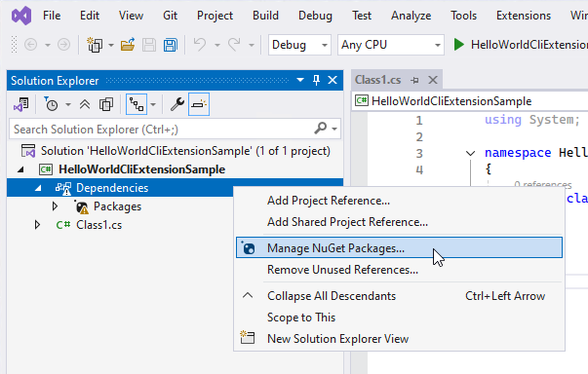This screenshot has height=374, width=588.
Task: Open the Debug menu
Action: (x=315, y=16)
